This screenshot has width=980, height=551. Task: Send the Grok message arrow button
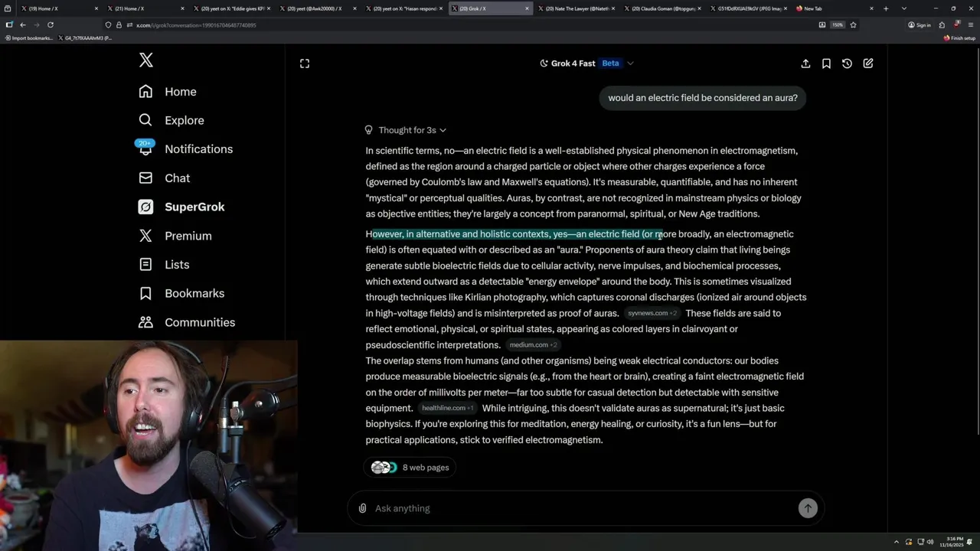pos(808,508)
